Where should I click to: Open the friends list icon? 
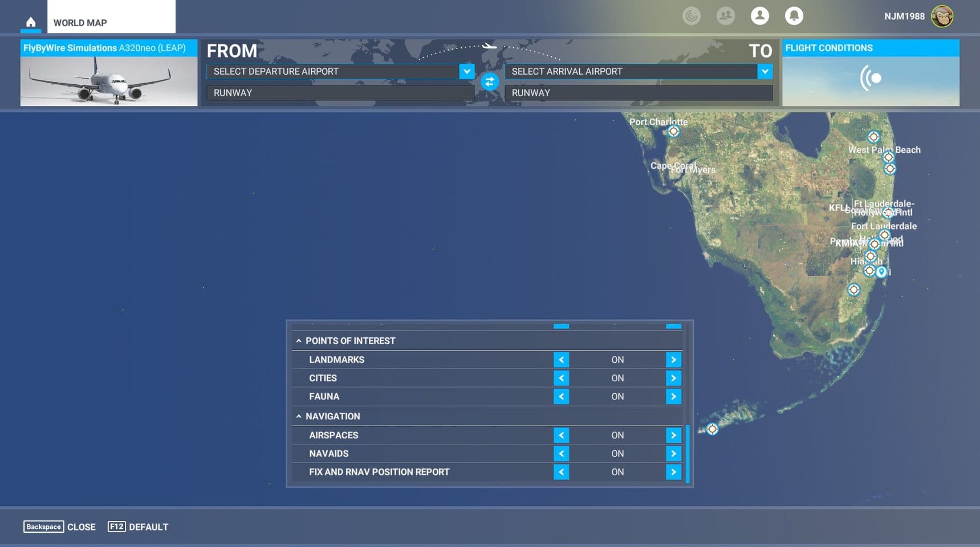pyautogui.click(x=725, y=15)
